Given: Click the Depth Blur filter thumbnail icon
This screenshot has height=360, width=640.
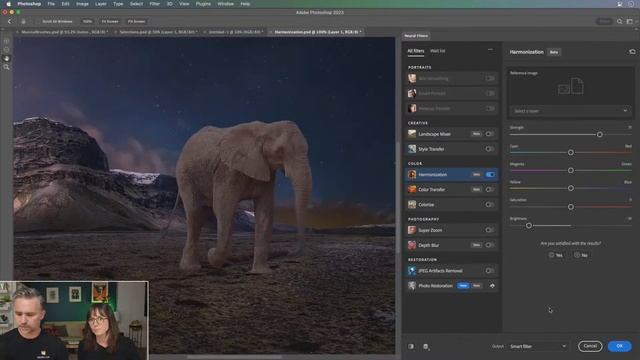Looking at the screenshot, I should click(412, 245).
